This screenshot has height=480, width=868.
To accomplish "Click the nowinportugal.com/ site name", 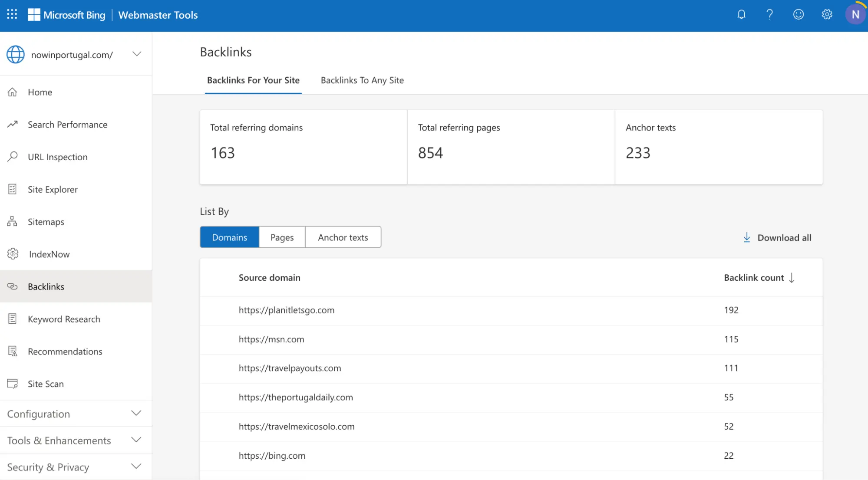I will [x=72, y=55].
